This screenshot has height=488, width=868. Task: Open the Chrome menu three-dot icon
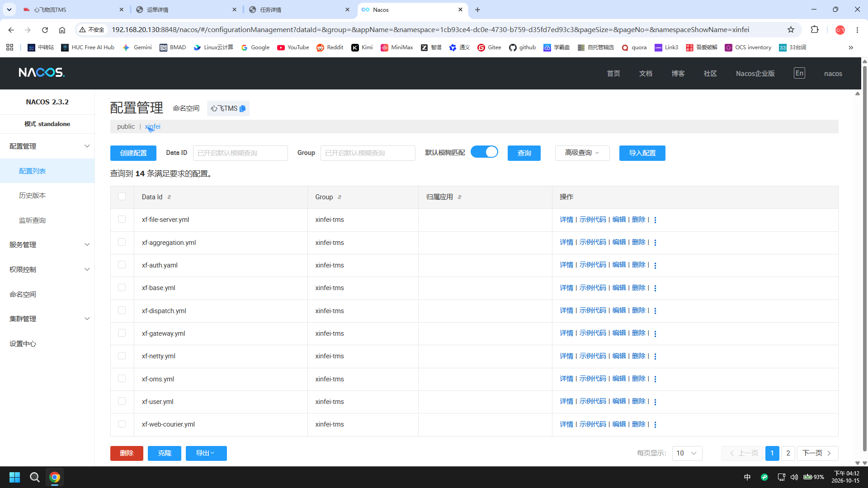click(857, 30)
